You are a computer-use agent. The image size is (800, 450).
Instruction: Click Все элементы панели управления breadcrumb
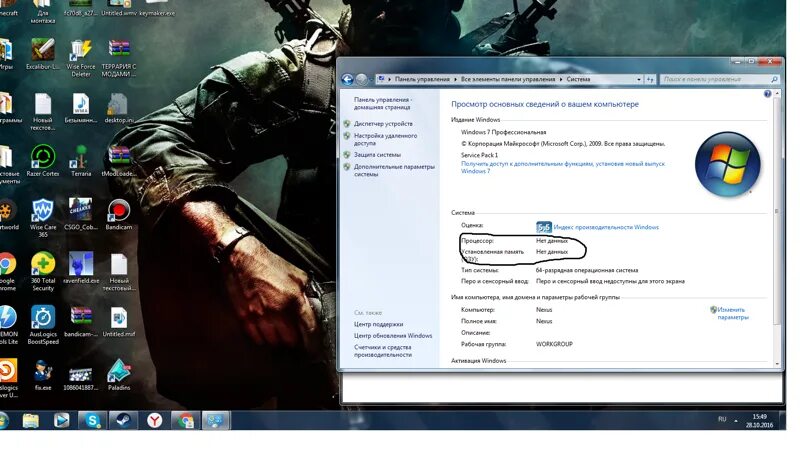pyautogui.click(x=508, y=80)
